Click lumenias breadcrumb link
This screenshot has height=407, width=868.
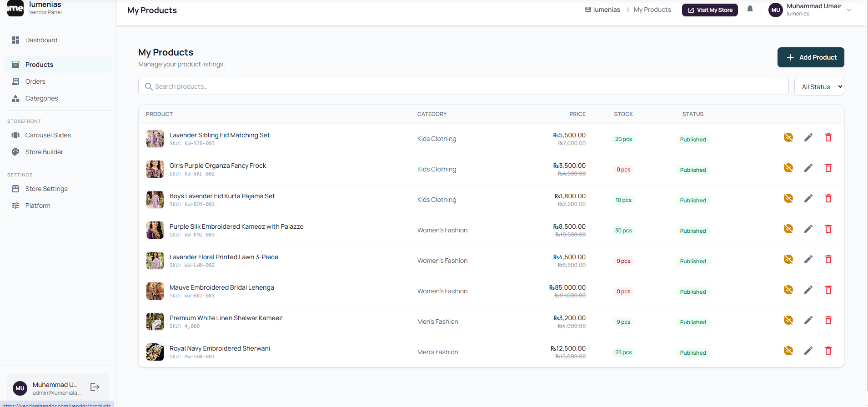point(602,10)
